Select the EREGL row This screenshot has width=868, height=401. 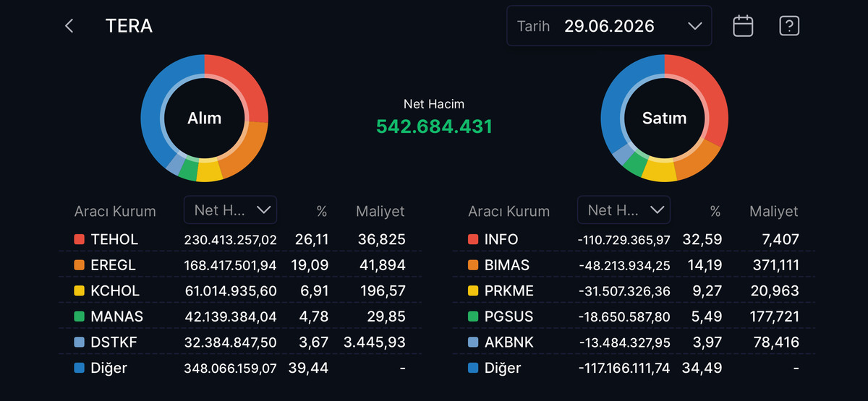[x=240, y=265]
